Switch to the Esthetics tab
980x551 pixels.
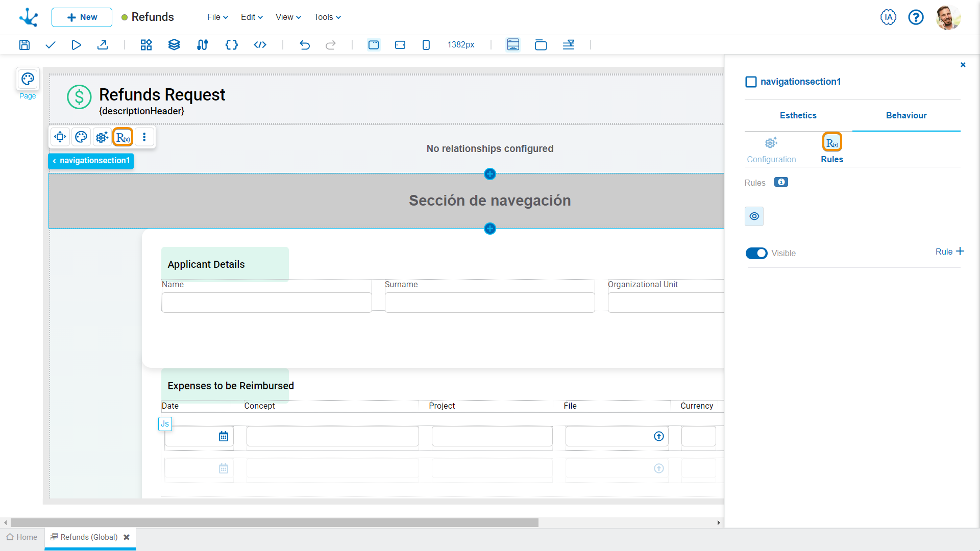pos(798,115)
